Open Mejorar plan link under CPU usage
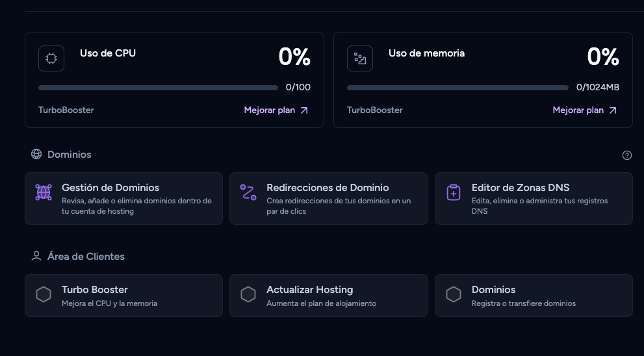Screen dimensions: 644x356 [270, 110]
